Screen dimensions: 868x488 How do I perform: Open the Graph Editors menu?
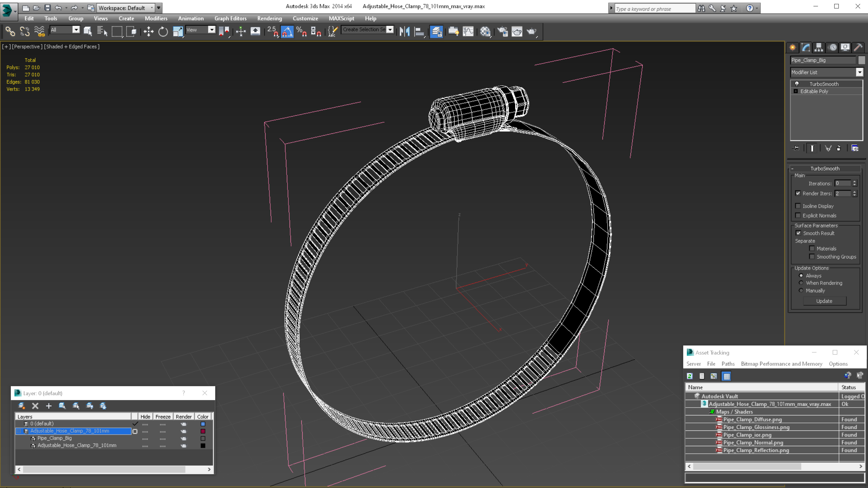tap(231, 18)
